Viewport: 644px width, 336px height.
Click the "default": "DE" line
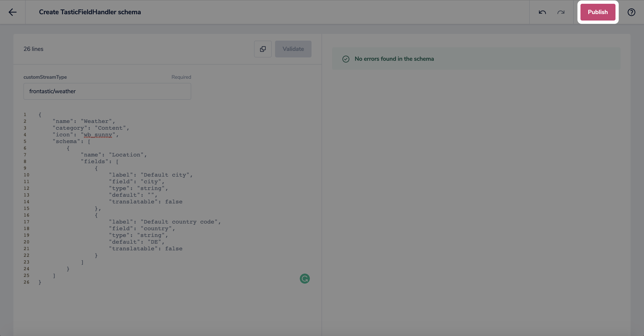pyautogui.click(x=136, y=242)
